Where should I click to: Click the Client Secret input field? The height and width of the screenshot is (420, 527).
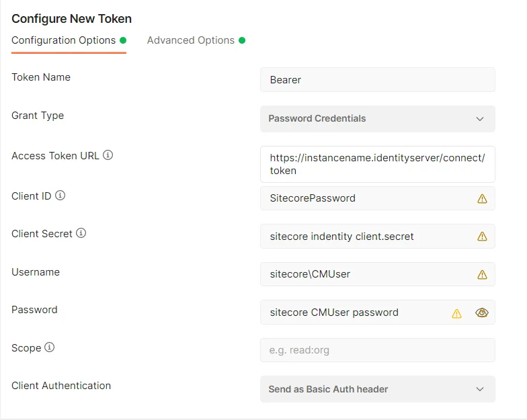[378, 237]
